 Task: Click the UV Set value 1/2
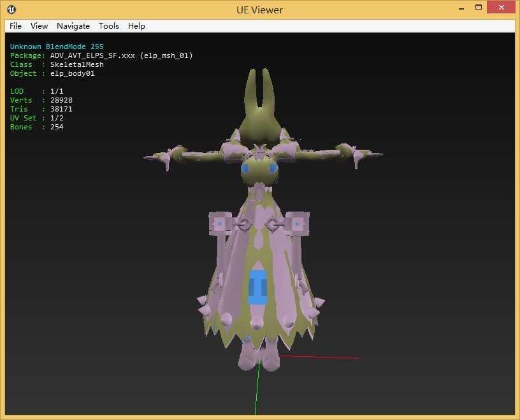(57, 118)
